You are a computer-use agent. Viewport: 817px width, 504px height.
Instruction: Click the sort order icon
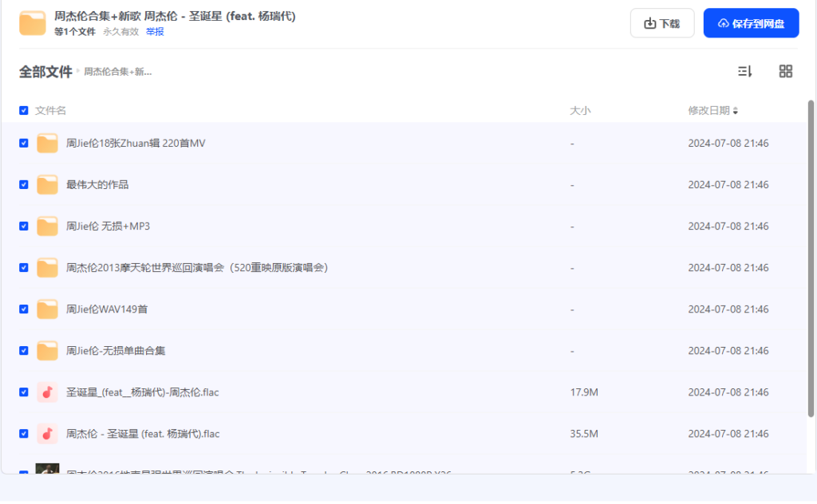tap(744, 71)
